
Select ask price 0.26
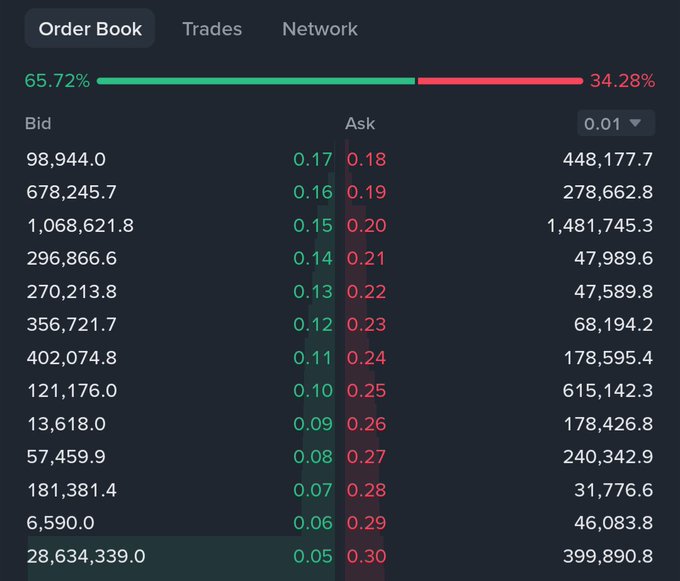pyautogui.click(x=366, y=424)
